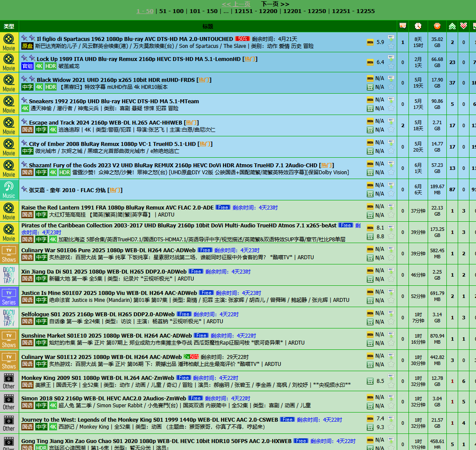The height and width of the screenshot is (450, 476).
Task: Click the 标题 column header
Action: [208, 27]
